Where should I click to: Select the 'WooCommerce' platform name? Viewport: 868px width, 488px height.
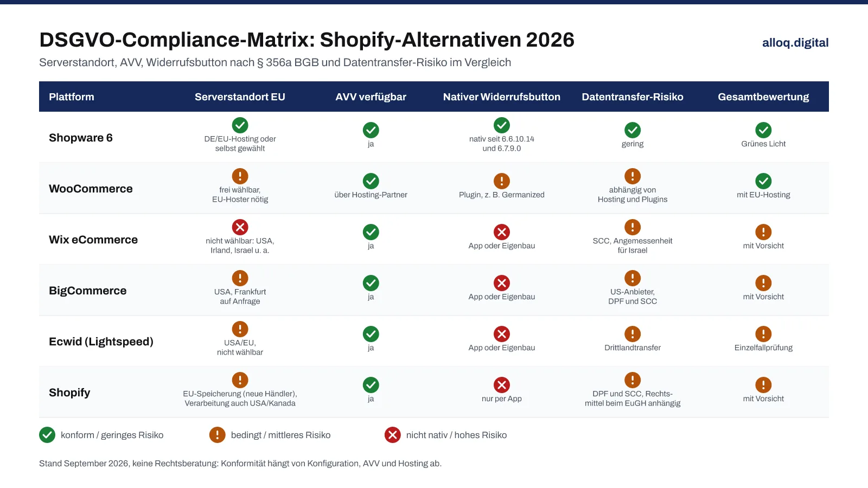pos(91,189)
